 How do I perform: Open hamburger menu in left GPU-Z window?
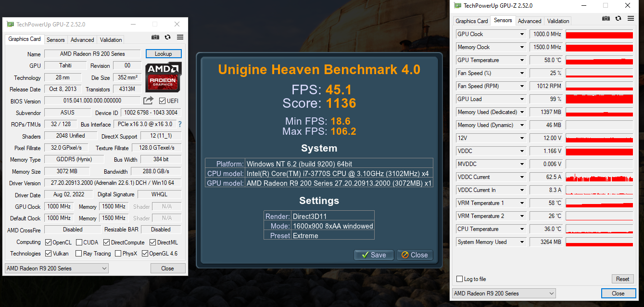(180, 37)
